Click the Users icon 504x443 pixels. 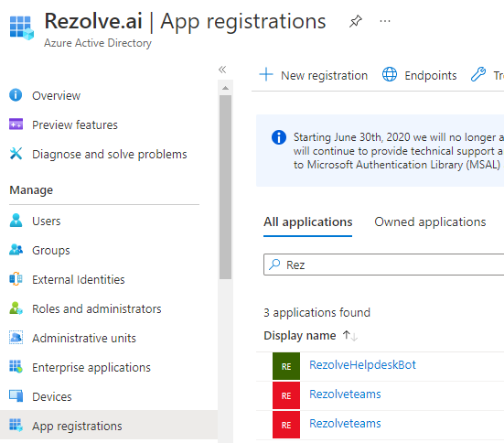[16, 221]
